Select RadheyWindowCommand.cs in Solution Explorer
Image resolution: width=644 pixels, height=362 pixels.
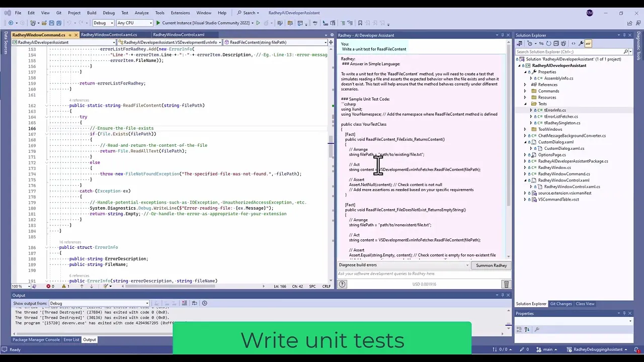coord(564,174)
